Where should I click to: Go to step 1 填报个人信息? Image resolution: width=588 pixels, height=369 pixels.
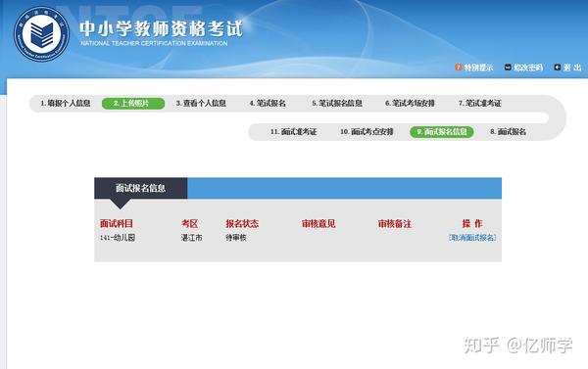point(66,104)
